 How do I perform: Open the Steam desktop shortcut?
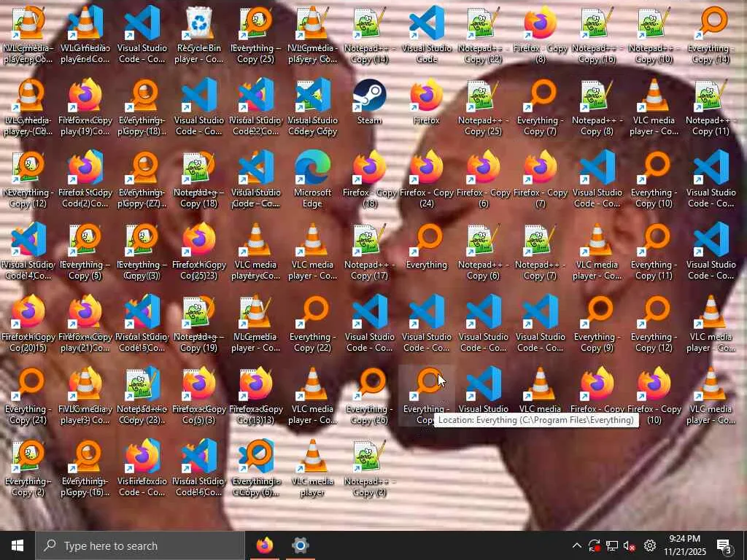click(369, 102)
